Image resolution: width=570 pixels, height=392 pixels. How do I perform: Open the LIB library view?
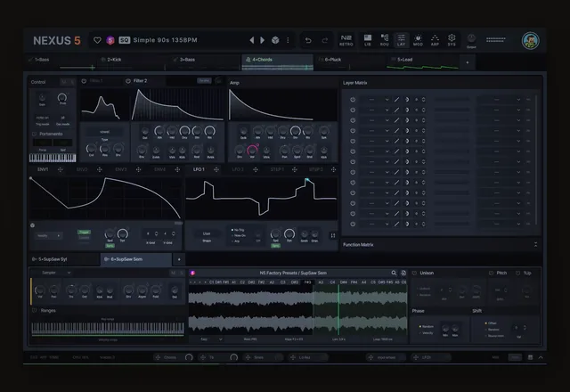[368, 40]
